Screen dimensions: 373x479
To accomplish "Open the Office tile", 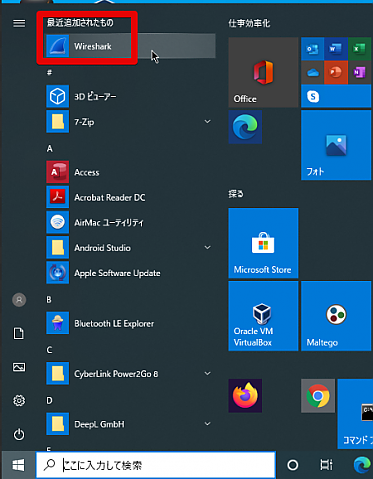I will click(x=263, y=72).
